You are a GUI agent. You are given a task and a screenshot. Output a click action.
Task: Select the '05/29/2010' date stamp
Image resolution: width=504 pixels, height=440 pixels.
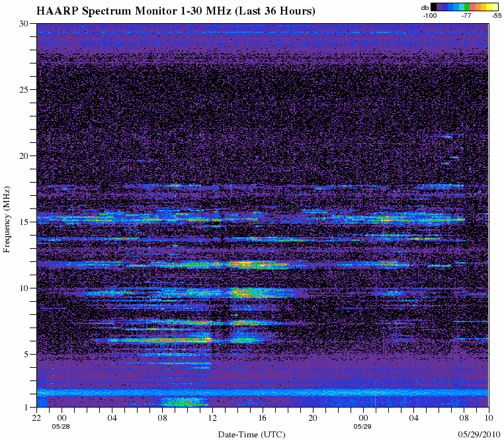[480, 435]
